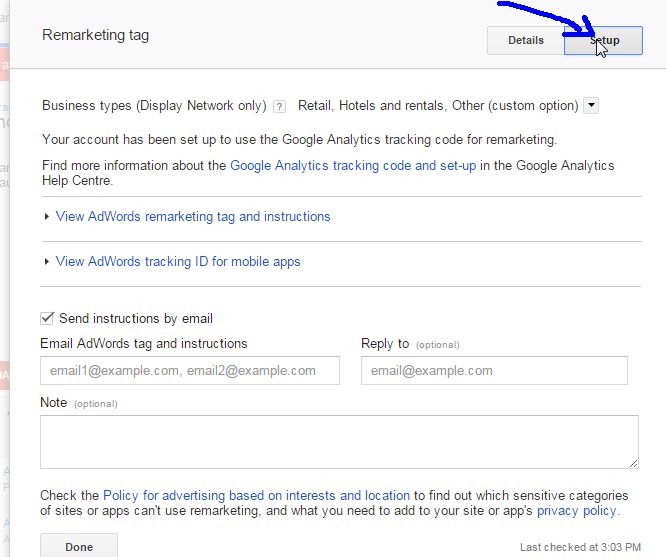The image size is (666, 557).
Task: Open the Business types dropdown arrow
Action: point(591,105)
